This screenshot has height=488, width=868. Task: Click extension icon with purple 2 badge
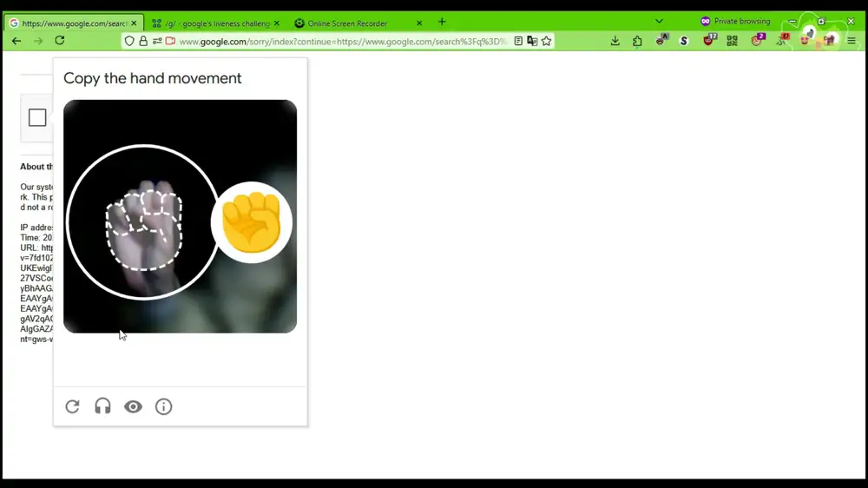pyautogui.click(x=757, y=39)
